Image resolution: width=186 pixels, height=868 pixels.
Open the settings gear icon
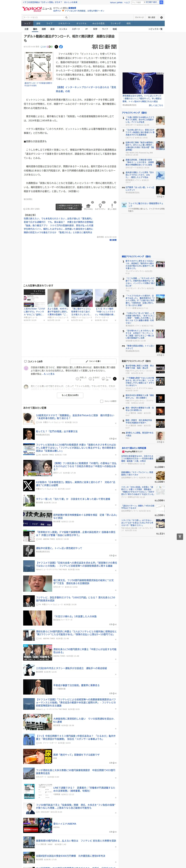point(161,18)
